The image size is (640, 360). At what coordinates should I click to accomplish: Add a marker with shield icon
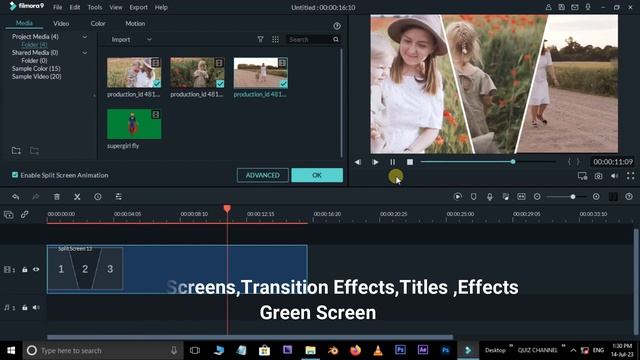tap(473, 197)
